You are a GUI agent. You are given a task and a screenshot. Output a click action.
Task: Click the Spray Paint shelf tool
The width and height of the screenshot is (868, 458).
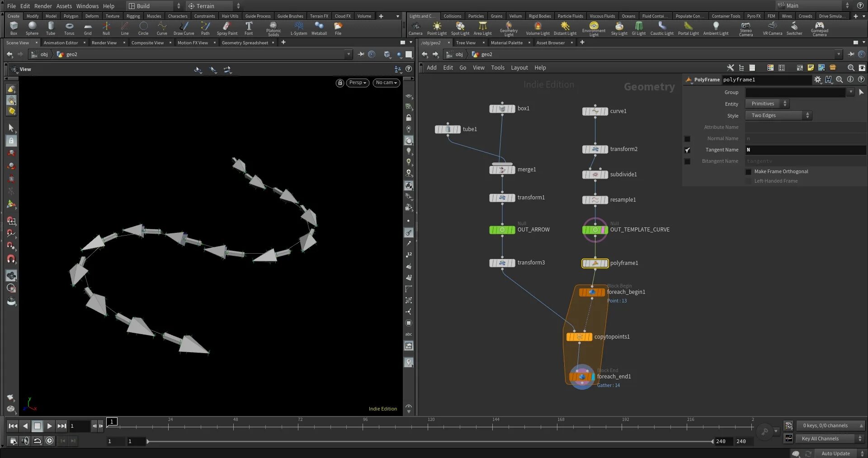point(227,28)
